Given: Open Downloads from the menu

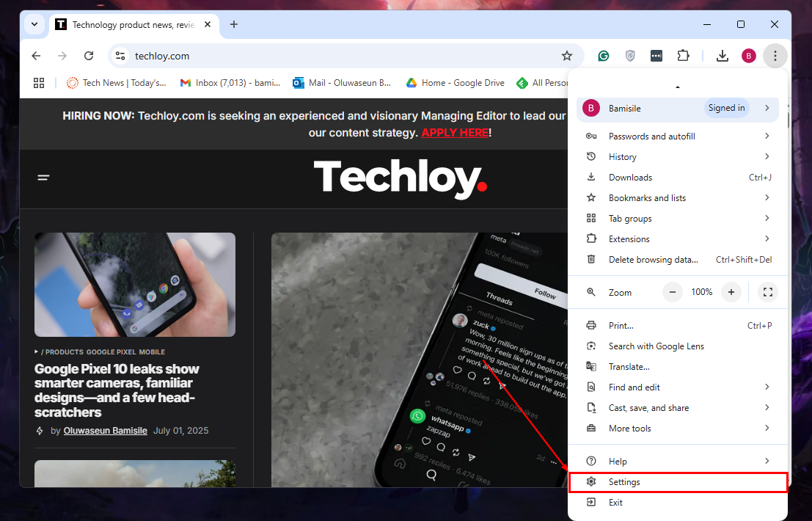Looking at the screenshot, I should click(x=677, y=177).
